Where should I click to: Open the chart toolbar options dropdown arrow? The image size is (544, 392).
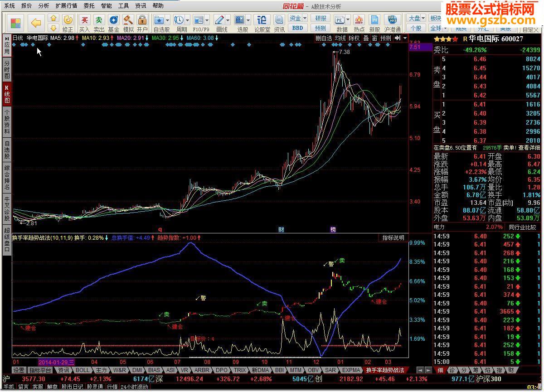[405, 38]
